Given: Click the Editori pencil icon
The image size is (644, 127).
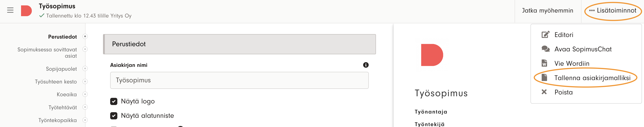Looking at the screenshot, I should 545,35.
